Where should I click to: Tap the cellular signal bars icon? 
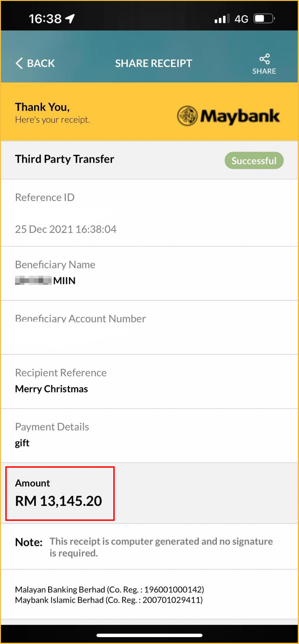[222, 19]
